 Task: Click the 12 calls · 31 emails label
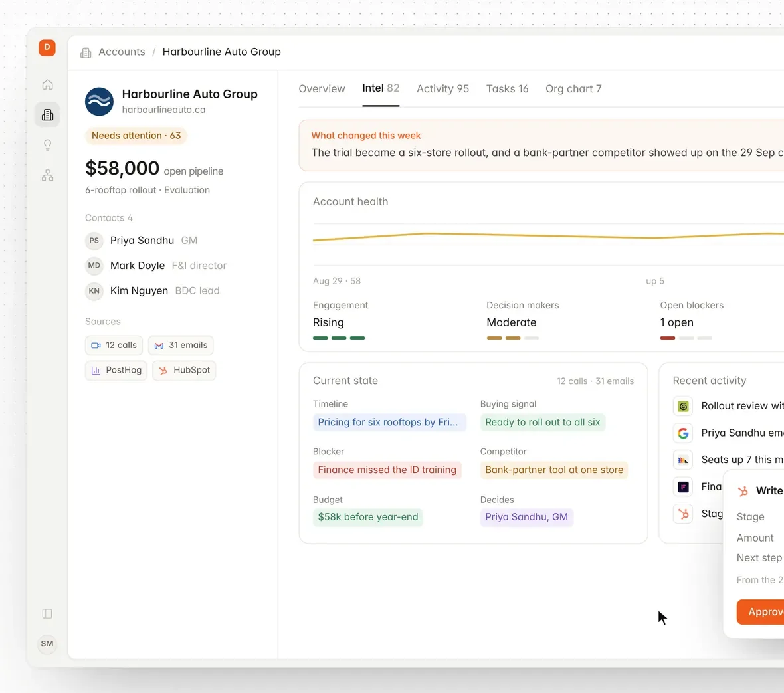pyautogui.click(x=595, y=381)
